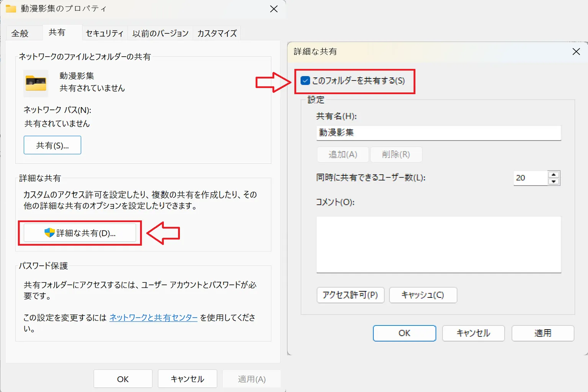Screen dimensions: 588x392
Task: Open 詳細な共有(D)... button
Action: pyautogui.click(x=80, y=233)
